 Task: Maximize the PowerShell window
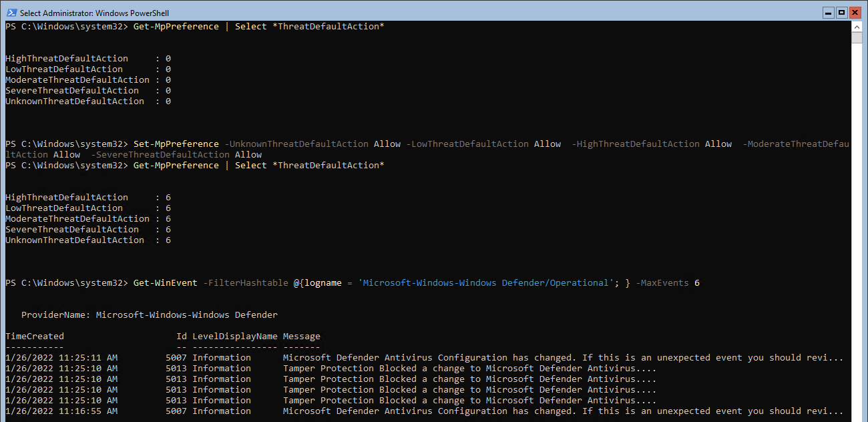(x=841, y=12)
